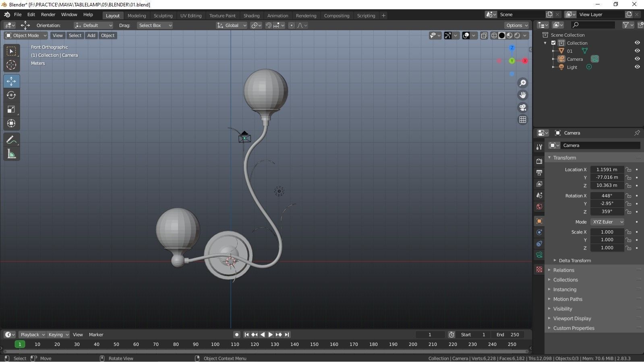644x362 pixels.
Task: Expand the Relations panel
Action: click(563, 270)
